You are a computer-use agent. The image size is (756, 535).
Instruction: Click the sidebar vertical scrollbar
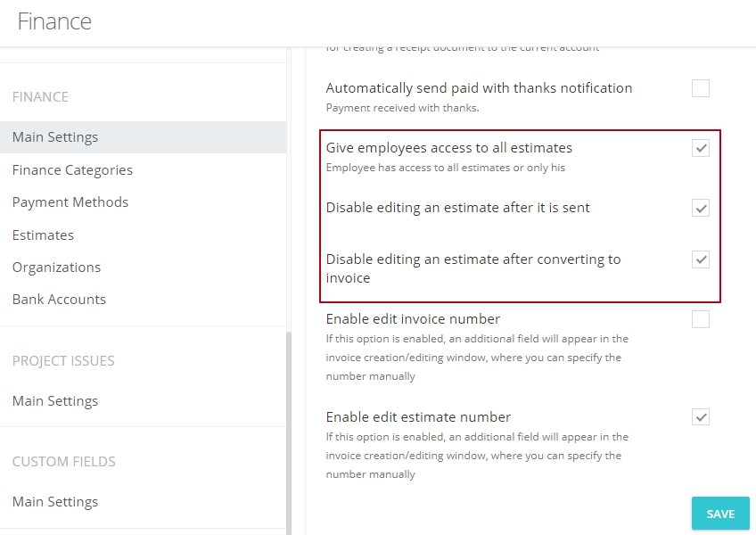(289, 432)
